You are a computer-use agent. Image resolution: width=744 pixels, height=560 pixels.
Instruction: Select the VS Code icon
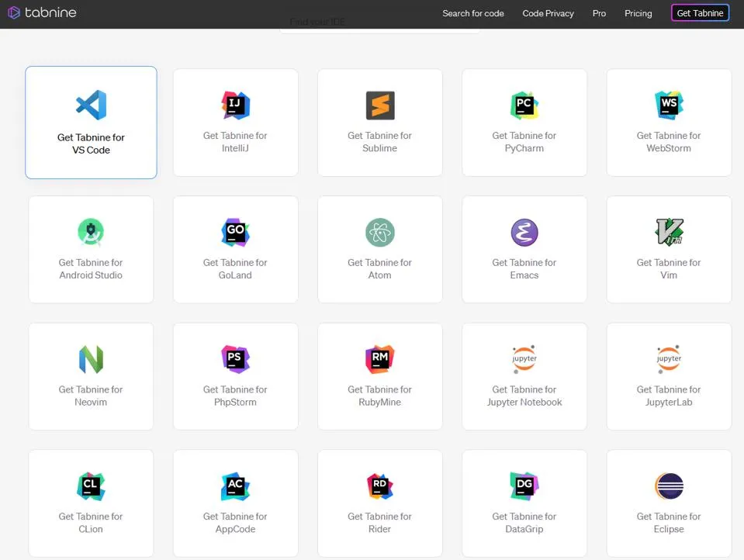coord(91,105)
